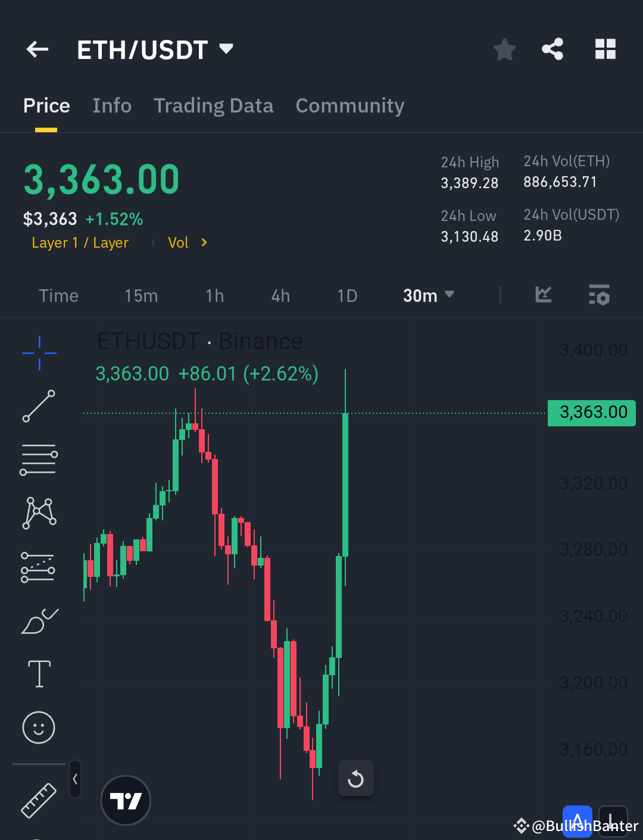Select the crosshair cursor tool
643x840 pixels.
[x=38, y=353]
